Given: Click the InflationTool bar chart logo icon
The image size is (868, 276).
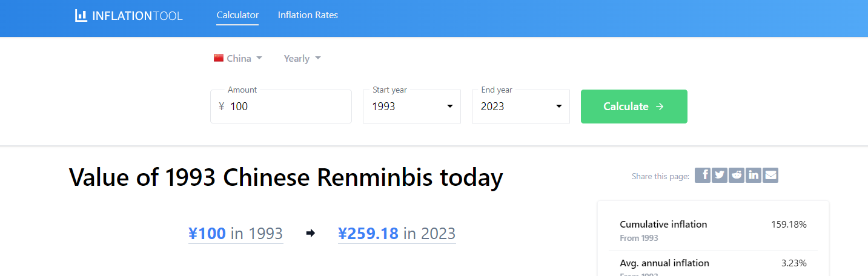Looking at the screenshot, I should 81,16.
